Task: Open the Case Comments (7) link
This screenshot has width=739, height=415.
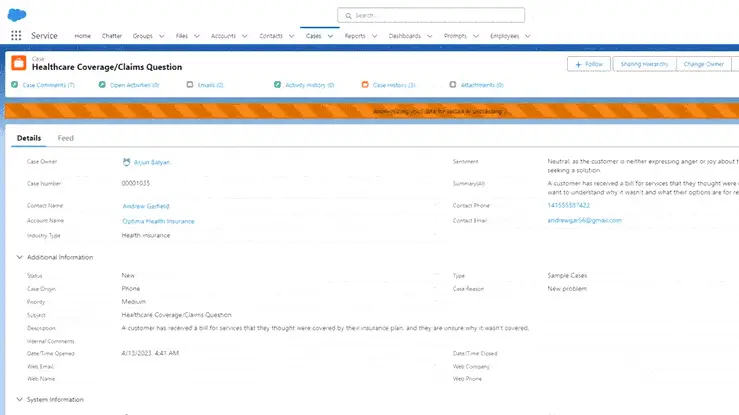Action: pos(49,85)
